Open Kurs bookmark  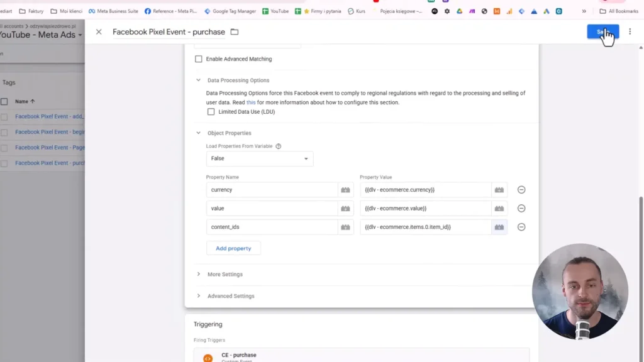coord(357,11)
